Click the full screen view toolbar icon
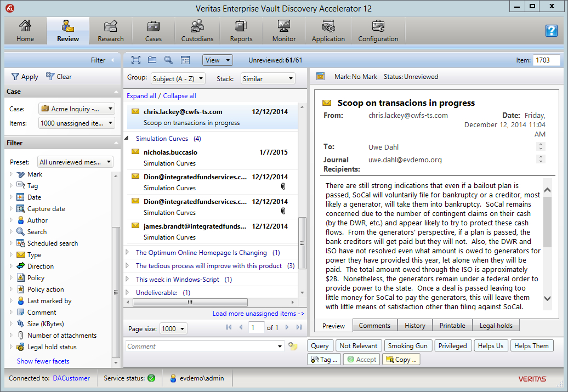The image size is (568, 392). pyautogui.click(x=136, y=60)
